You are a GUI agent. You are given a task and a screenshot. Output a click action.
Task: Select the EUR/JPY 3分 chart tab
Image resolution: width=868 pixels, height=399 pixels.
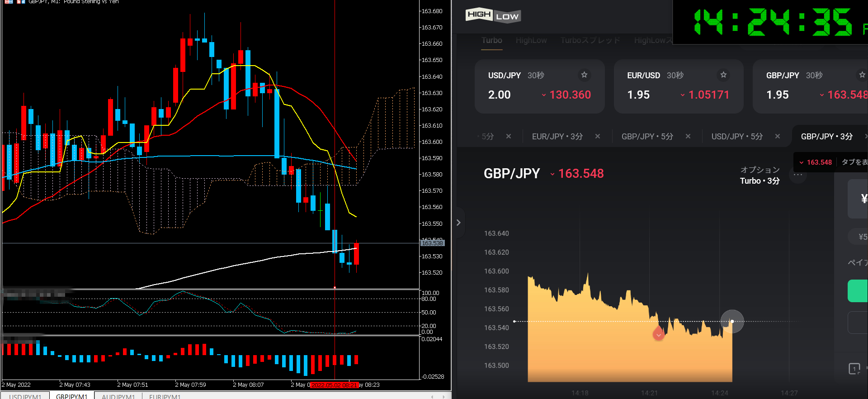557,136
